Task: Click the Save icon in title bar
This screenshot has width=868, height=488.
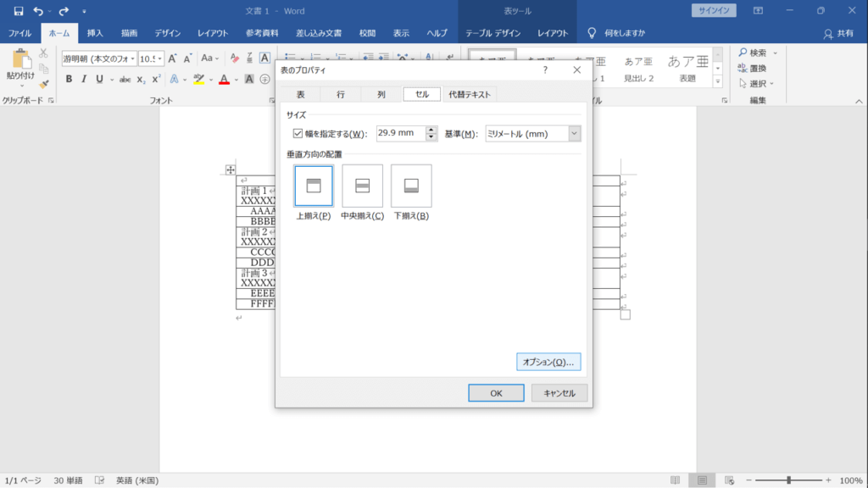Action: pos(19,10)
